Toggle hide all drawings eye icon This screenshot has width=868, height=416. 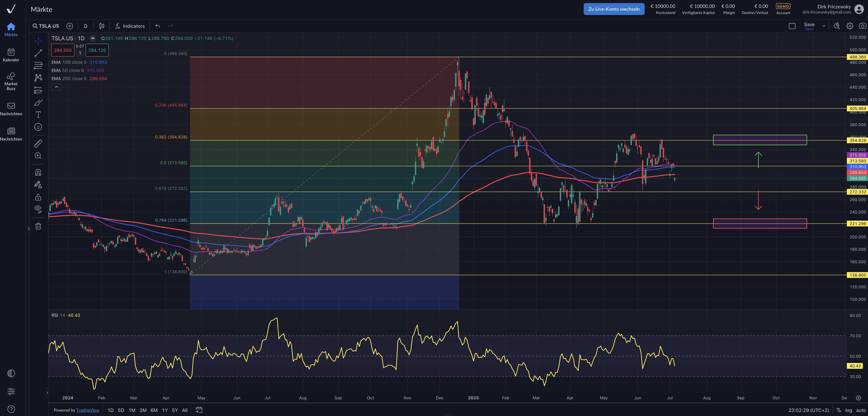point(38,209)
